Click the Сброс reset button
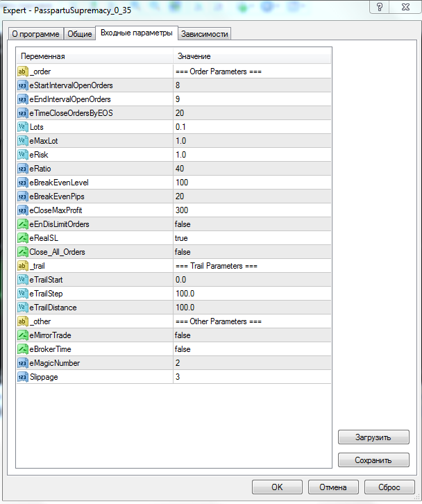 (x=389, y=487)
